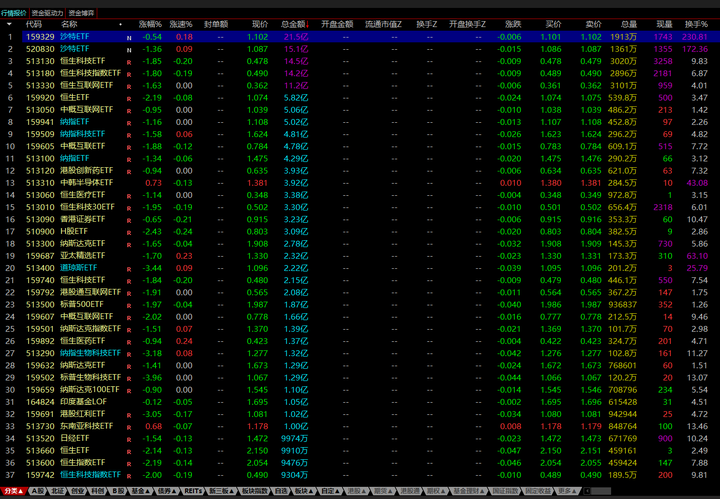Select 涨跌 column header
720x499 pixels.
coord(513,24)
